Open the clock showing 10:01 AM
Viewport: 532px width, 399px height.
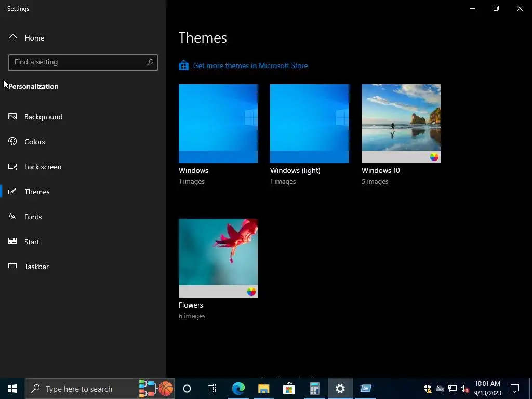pyautogui.click(x=487, y=389)
